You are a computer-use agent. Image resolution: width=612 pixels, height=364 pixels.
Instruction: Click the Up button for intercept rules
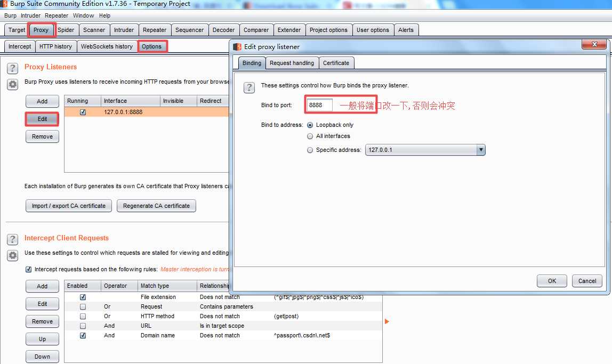coord(42,339)
